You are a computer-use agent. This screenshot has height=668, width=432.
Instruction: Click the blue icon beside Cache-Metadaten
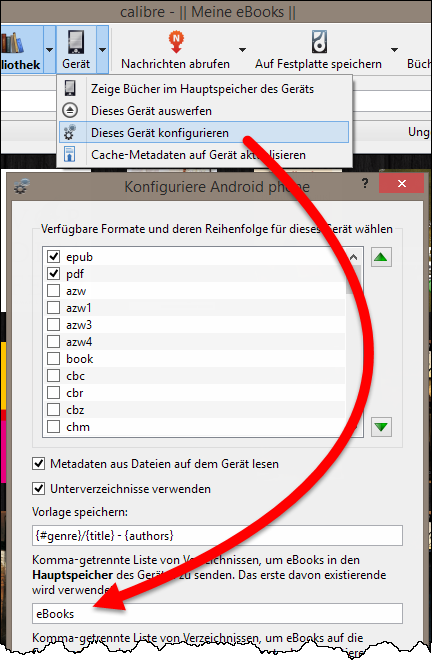[70, 155]
